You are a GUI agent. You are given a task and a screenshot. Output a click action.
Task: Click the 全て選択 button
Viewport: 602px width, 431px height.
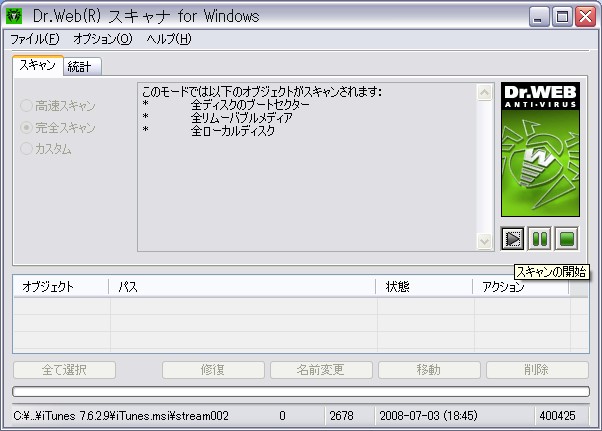click(x=64, y=370)
